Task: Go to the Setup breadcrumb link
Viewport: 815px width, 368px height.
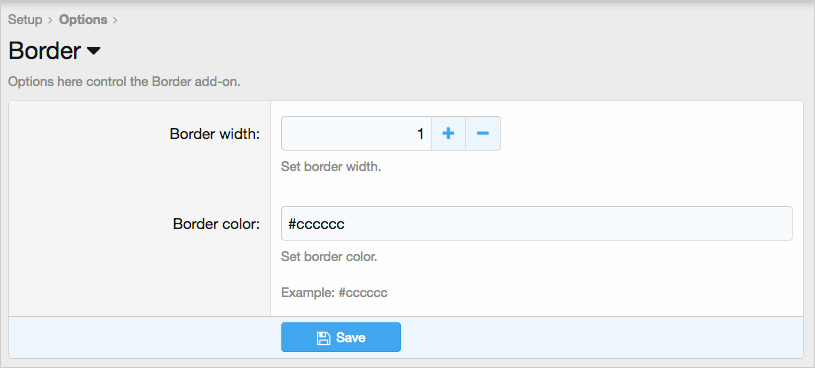Action: coord(25,20)
